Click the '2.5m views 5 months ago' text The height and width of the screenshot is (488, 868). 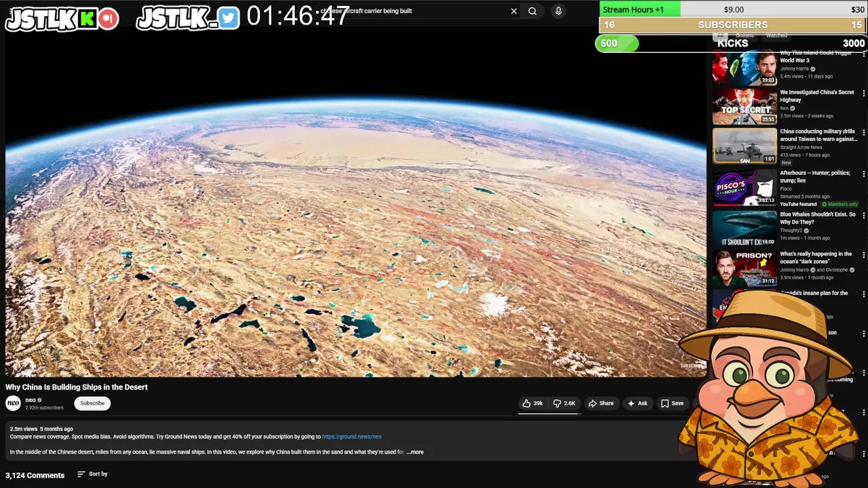click(x=41, y=429)
